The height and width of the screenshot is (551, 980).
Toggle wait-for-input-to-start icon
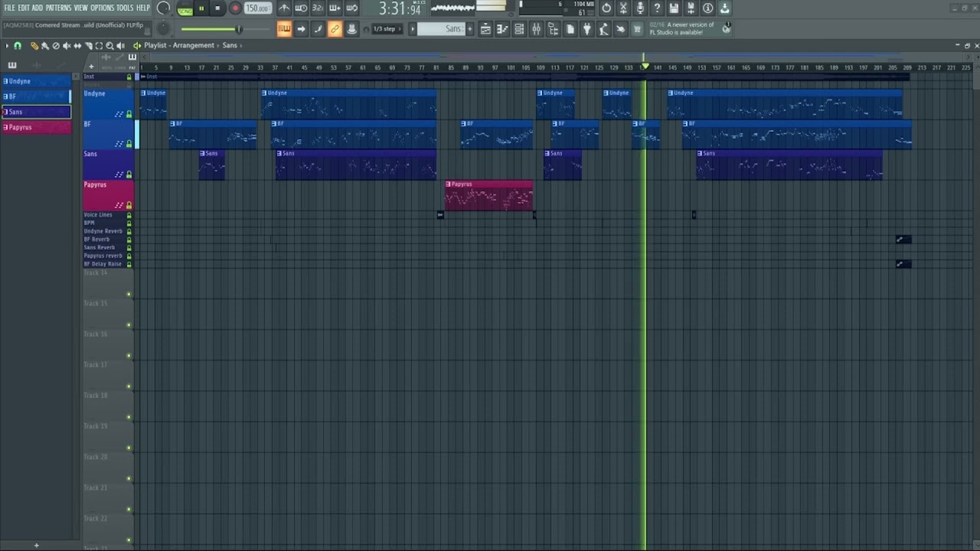[x=301, y=8]
